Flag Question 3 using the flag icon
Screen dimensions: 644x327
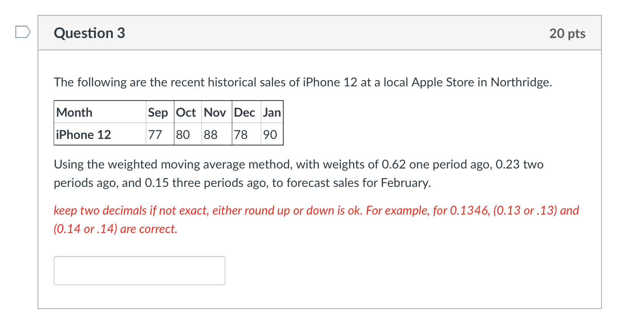[x=23, y=32]
